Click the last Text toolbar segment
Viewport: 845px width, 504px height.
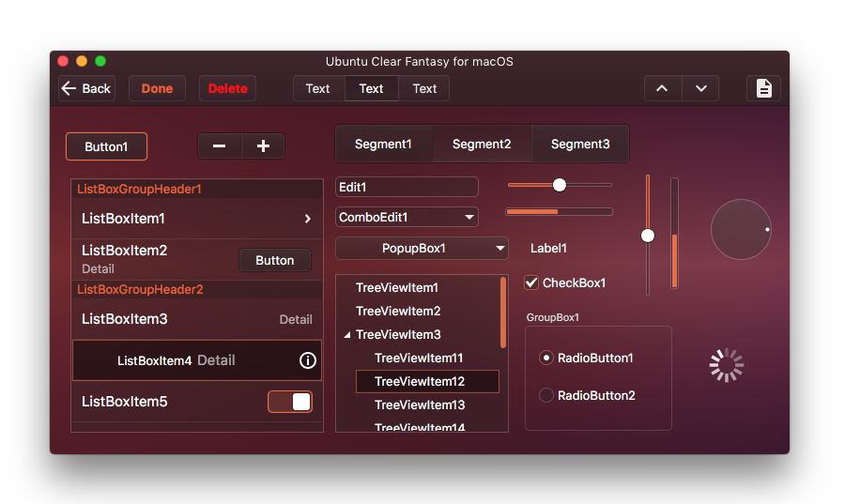point(424,88)
